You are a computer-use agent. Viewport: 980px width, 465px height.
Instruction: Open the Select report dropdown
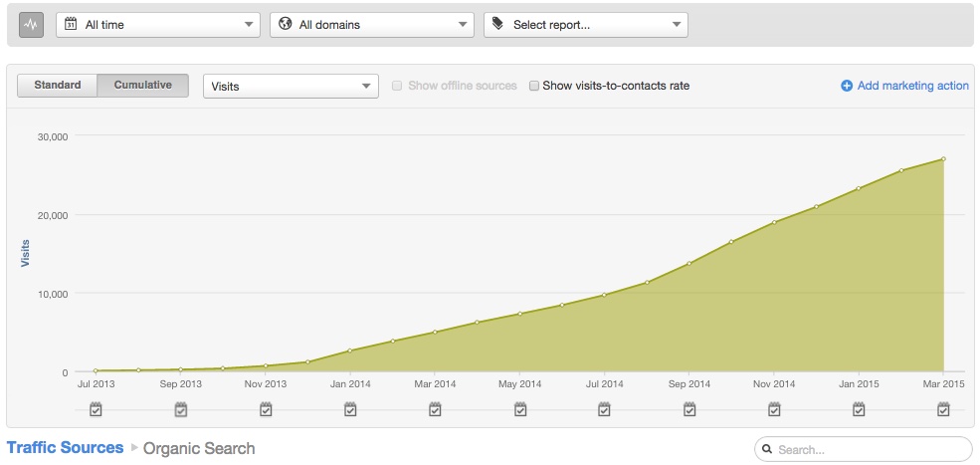[586, 25]
